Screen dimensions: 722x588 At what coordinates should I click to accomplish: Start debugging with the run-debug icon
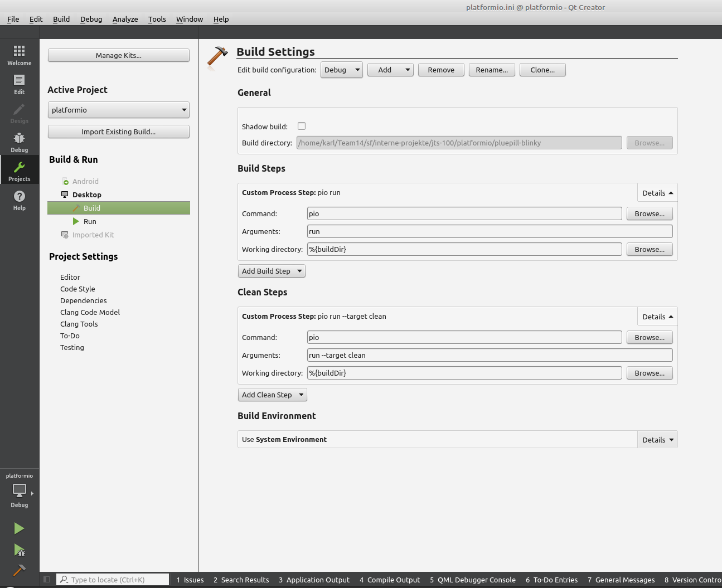[x=19, y=551]
